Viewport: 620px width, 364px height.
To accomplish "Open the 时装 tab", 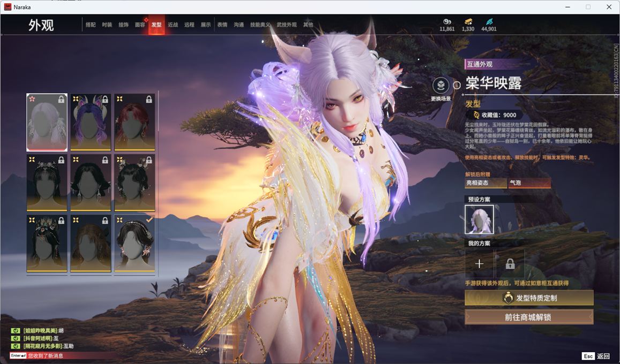I will [107, 25].
